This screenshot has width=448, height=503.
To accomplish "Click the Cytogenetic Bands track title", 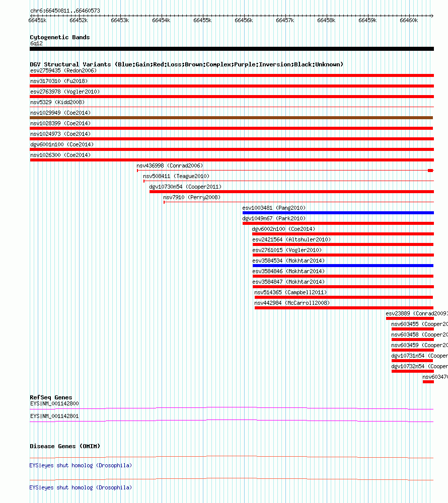I will pos(60,38).
